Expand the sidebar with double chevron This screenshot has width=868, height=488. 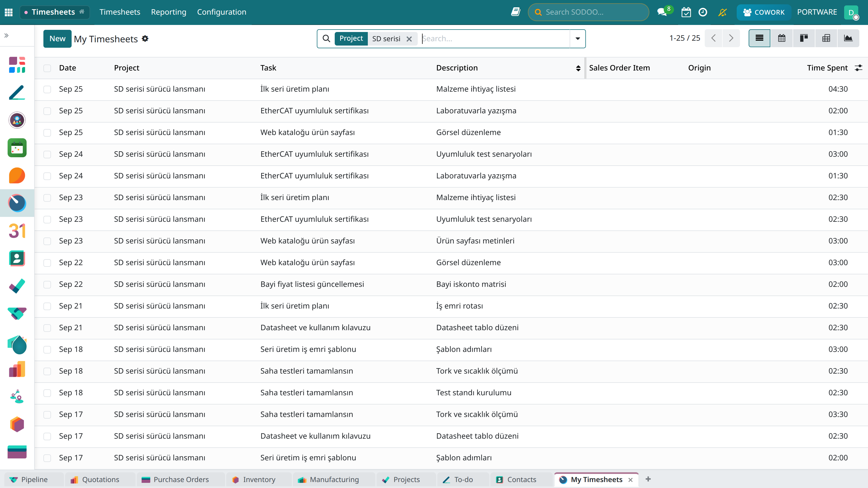pos(7,35)
